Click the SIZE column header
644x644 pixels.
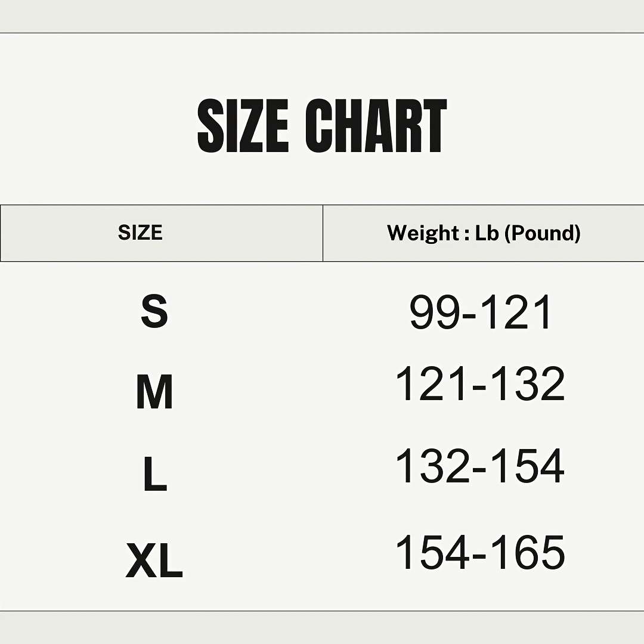coord(140,233)
